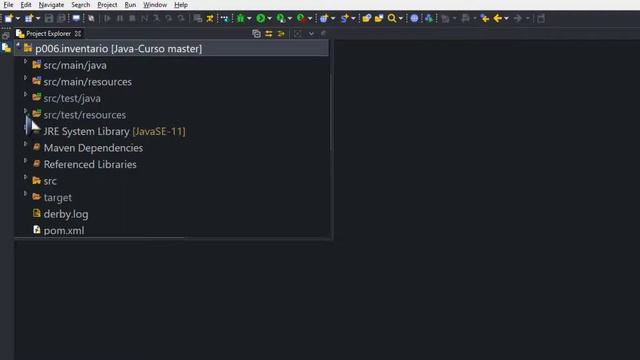
Task: Click the green Debug bug icon
Action: click(x=240, y=18)
